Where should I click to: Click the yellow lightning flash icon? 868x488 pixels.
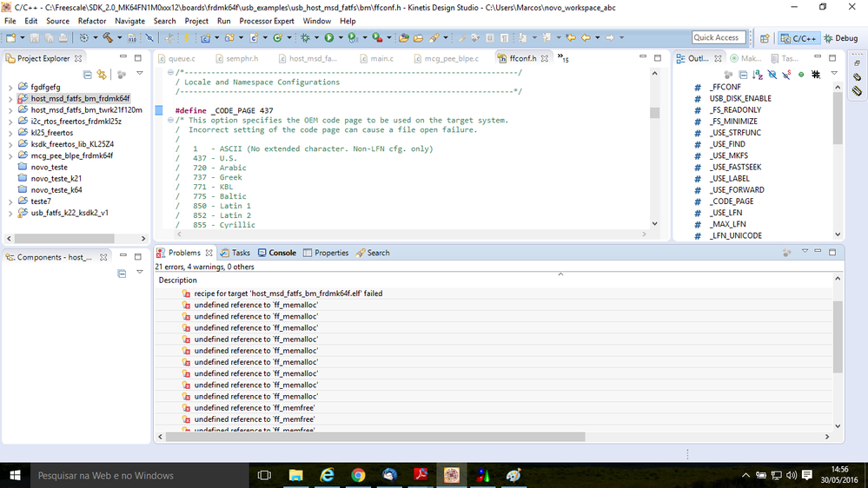[187, 37]
